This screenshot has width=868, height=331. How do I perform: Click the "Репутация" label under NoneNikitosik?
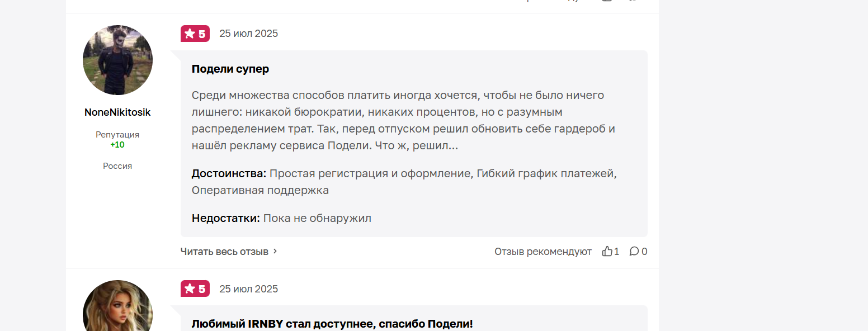click(x=117, y=135)
